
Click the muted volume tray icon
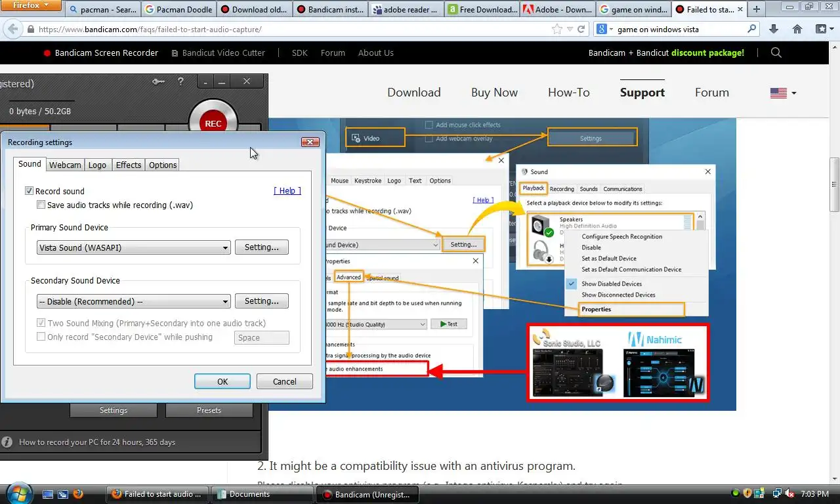click(x=789, y=493)
